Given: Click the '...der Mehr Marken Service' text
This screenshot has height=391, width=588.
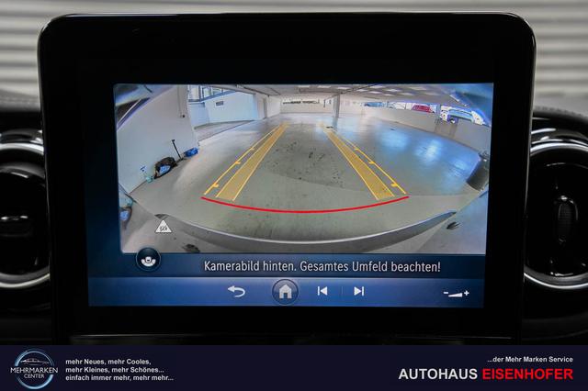Looking at the screenshot, I should (530, 360).
